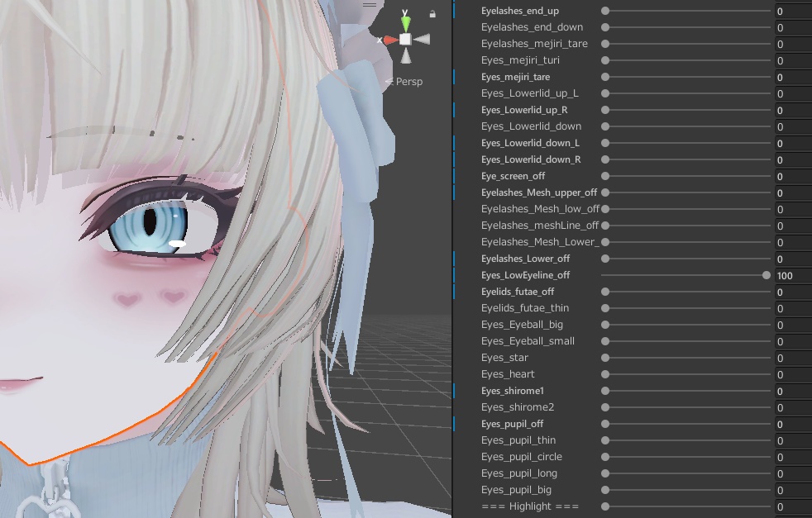Select the Eyes_shirome2 label
Image resolution: width=812 pixels, height=518 pixels.
tap(518, 407)
